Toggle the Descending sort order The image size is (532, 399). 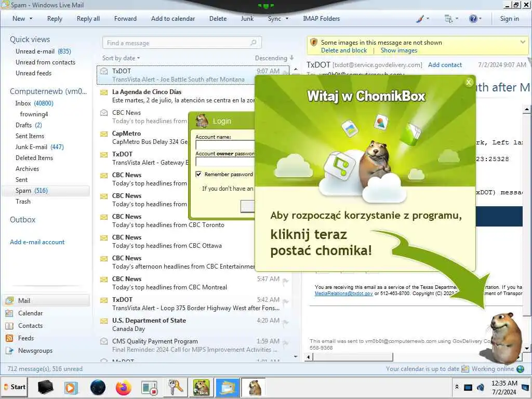pos(274,58)
